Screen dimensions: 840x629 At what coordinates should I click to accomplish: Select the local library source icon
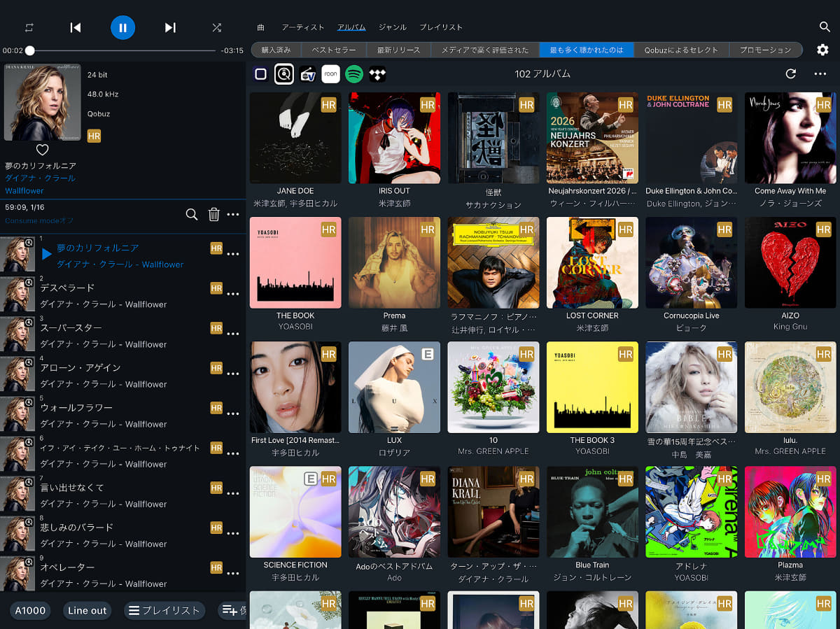click(260, 73)
